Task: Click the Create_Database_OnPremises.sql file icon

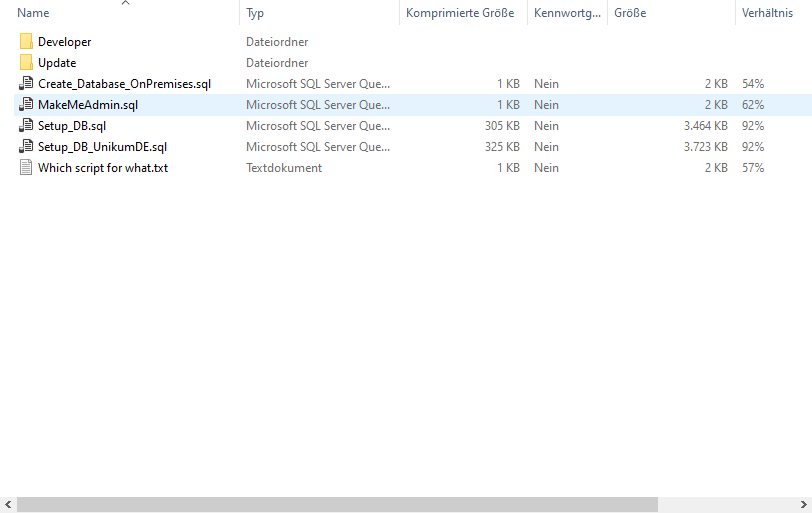Action: (26, 84)
